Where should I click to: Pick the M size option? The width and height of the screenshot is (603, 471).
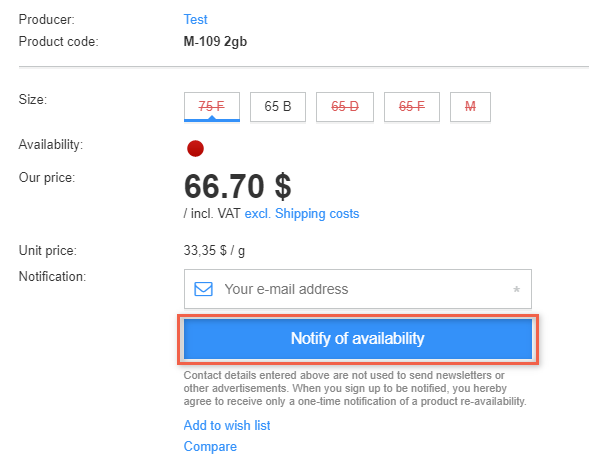click(470, 105)
